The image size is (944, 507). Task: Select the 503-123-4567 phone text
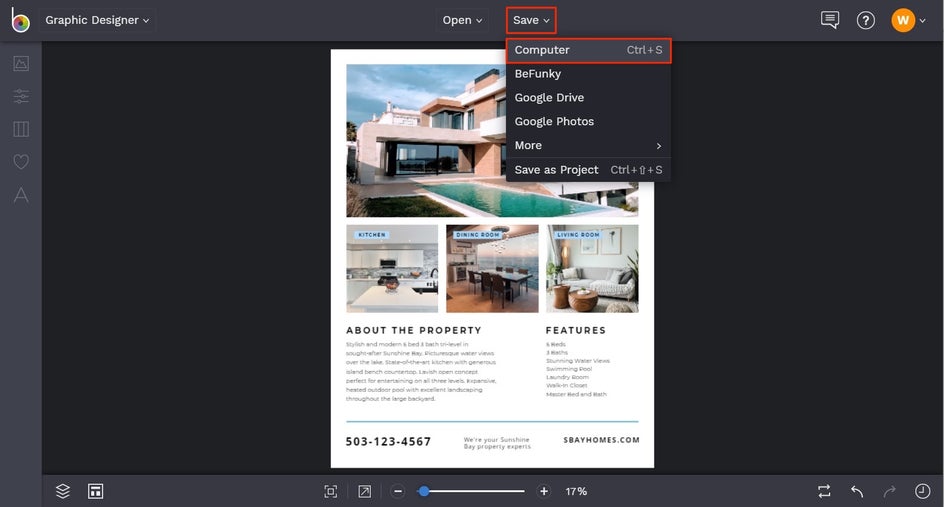point(388,441)
